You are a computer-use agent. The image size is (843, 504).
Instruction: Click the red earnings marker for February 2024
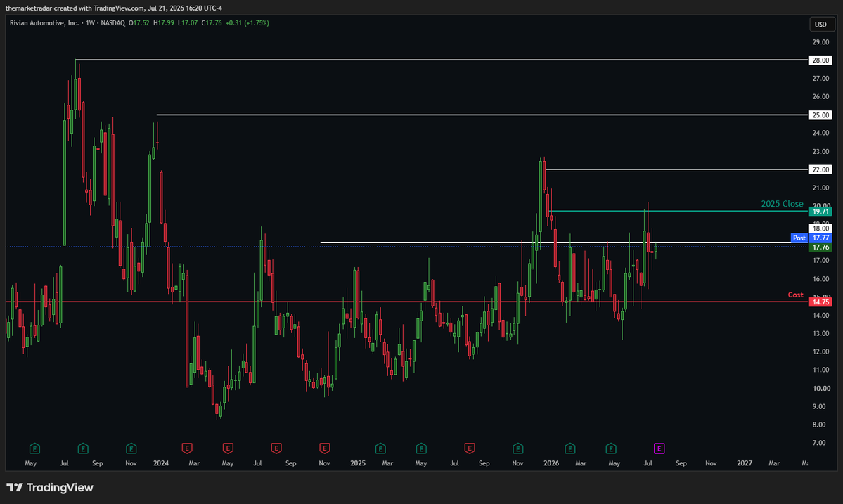(187, 448)
